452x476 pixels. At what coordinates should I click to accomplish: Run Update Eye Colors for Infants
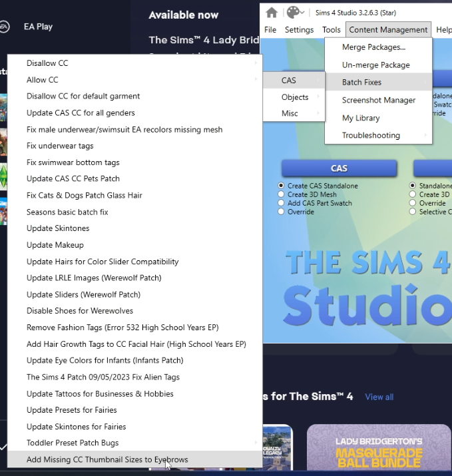[134, 360]
